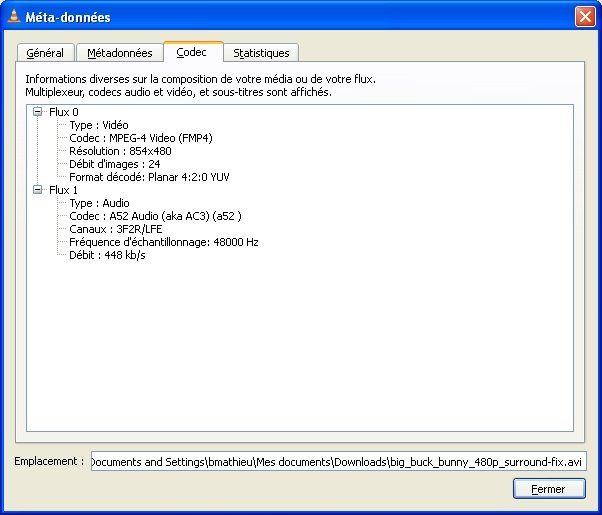This screenshot has height=515, width=602.
Task: Select the A52 Audio codec row
Action: tap(155, 216)
